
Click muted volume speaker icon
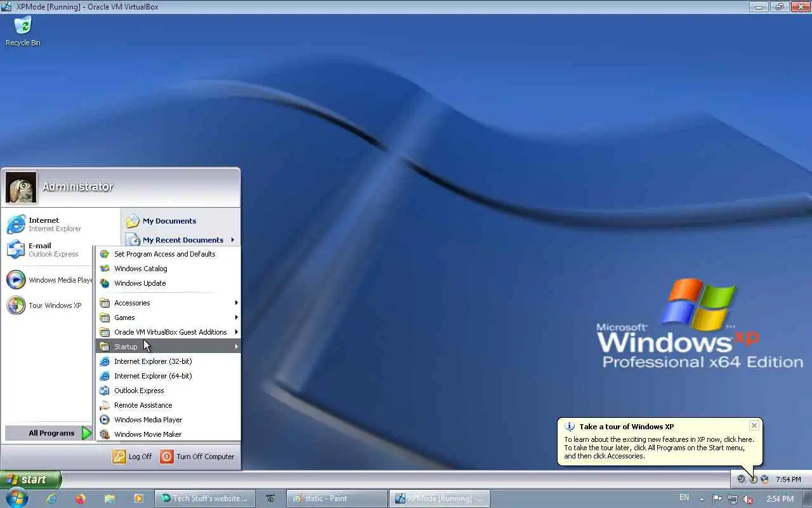coord(748,499)
